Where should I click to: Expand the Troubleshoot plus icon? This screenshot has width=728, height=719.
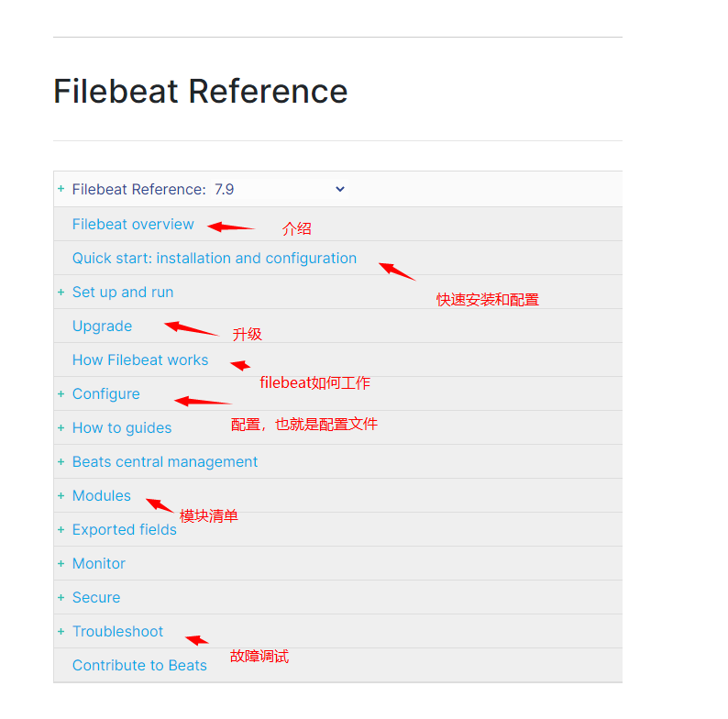[61, 631]
